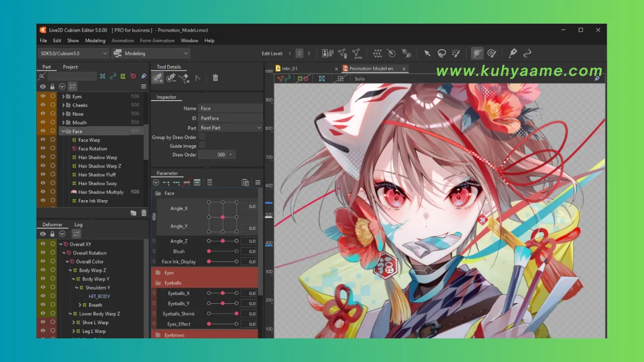Image resolution: width=644 pixels, height=362 pixels.
Task: Collapse the Face folder
Action: point(63,131)
